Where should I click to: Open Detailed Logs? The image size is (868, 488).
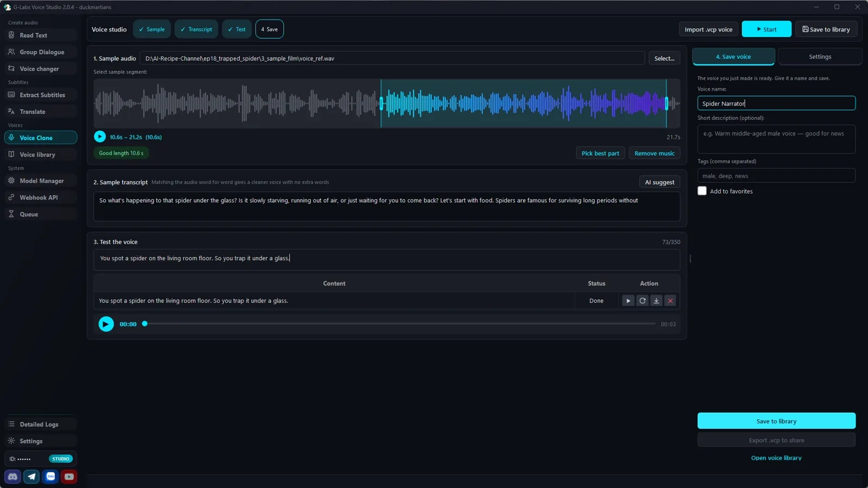tap(41, 424)
